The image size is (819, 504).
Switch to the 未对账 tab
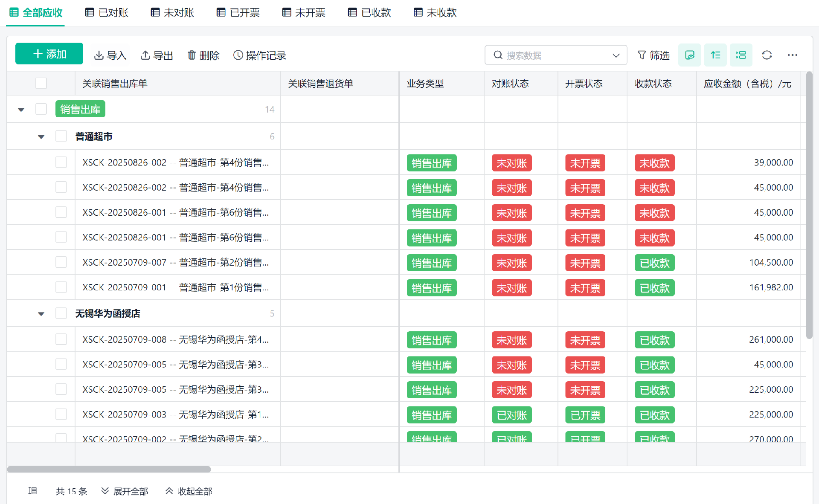click(172, 13)
